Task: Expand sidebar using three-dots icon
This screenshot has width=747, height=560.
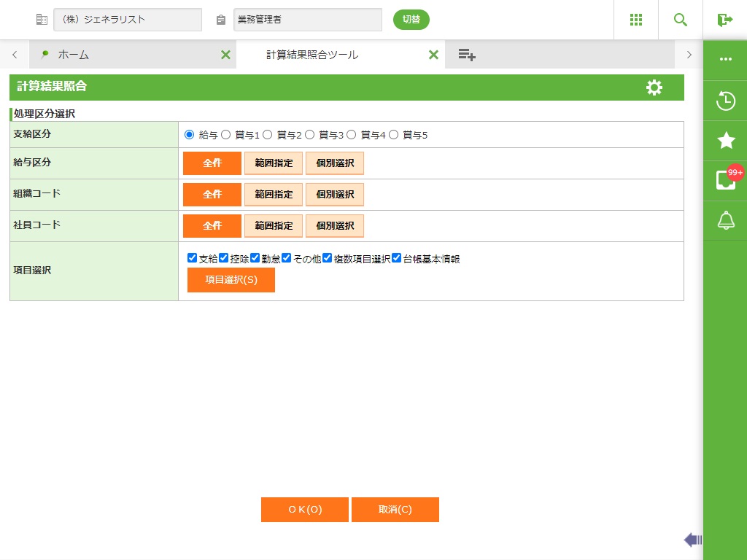Action: point(725,60)
